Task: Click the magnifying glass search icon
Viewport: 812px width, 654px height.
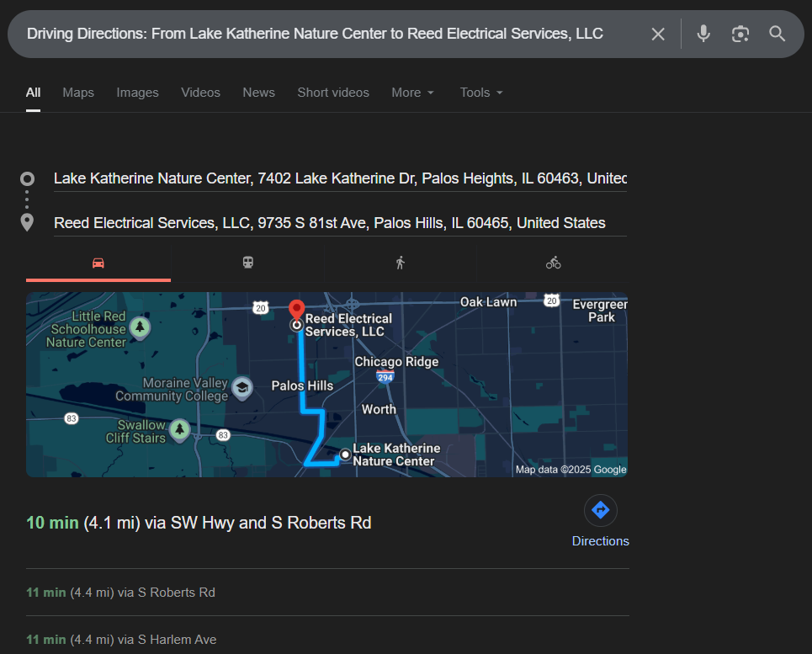Action: pyautogui.click(x=778, y=34)
